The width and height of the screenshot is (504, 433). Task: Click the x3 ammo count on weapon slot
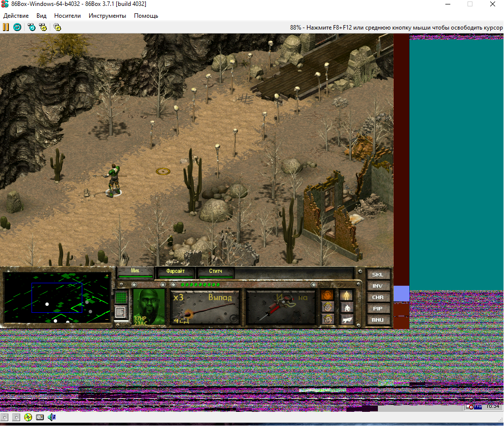coord(179,298)
